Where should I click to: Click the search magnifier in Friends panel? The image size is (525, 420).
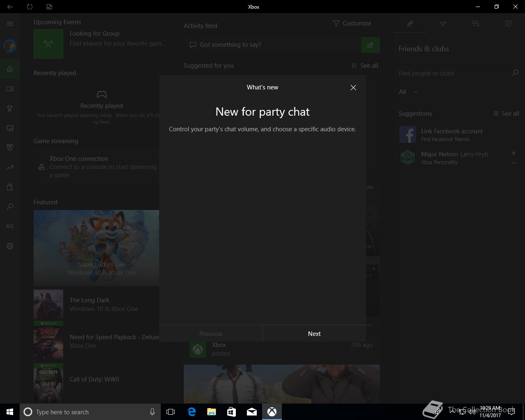(x=515, y=73)
